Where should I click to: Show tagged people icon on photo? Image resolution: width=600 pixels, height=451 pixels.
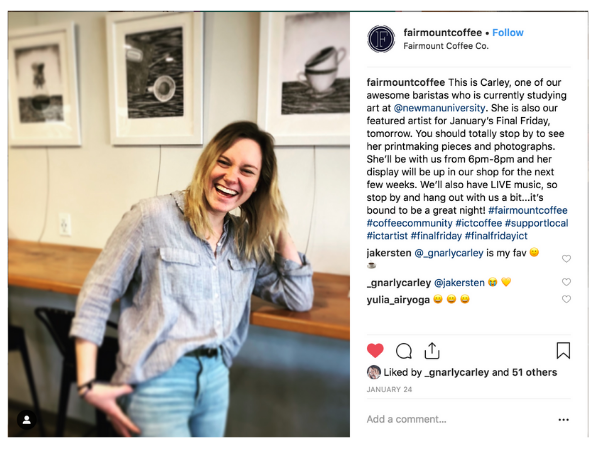click(26, 420)
